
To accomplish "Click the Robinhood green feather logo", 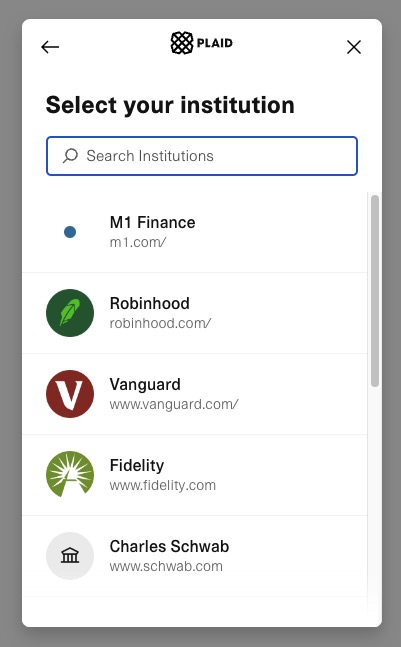I will click(x=70, y=313).
